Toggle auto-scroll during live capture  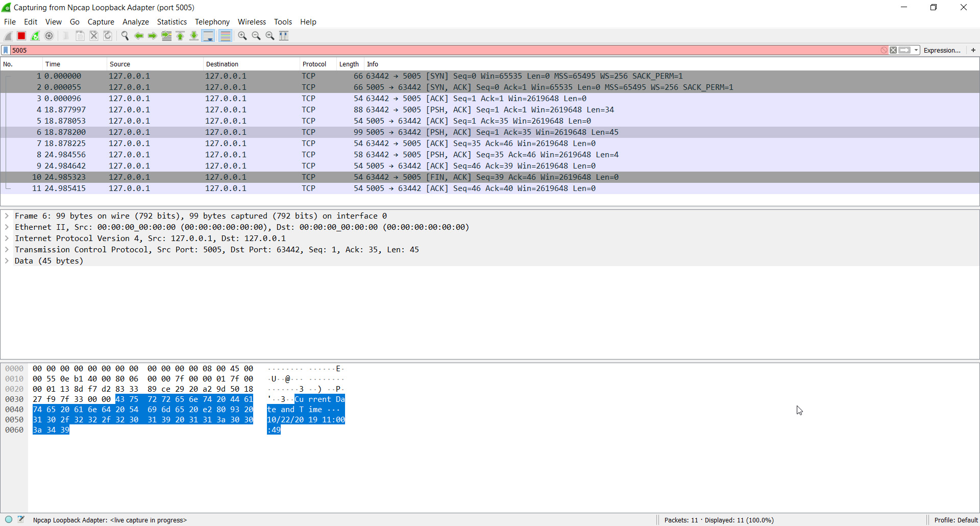click(x=208, y=36)
